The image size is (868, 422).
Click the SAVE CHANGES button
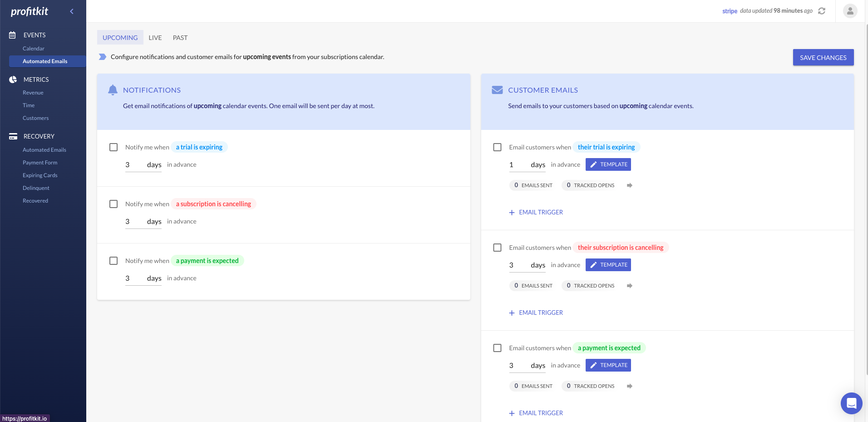823,58
